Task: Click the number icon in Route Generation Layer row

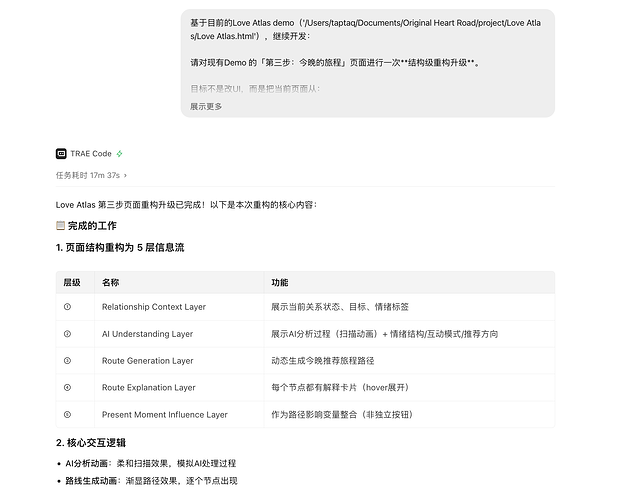Action: coord(67,361)
